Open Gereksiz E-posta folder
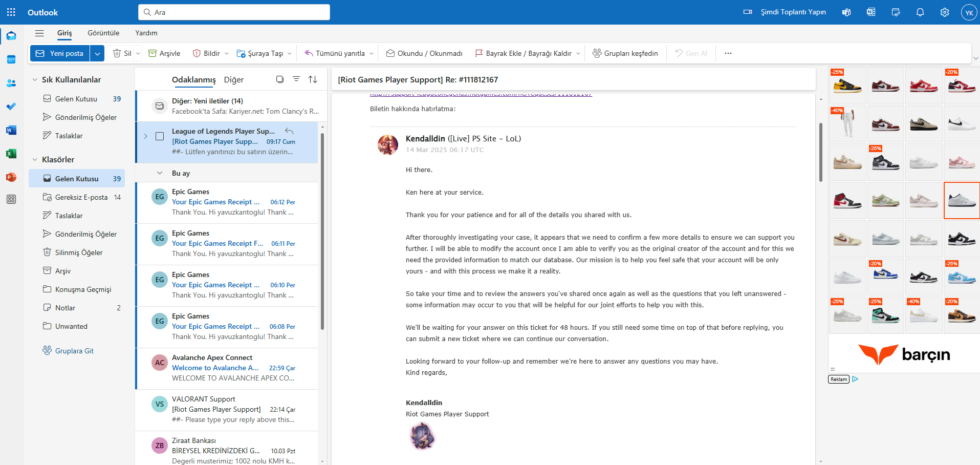 tap(77, 197)
